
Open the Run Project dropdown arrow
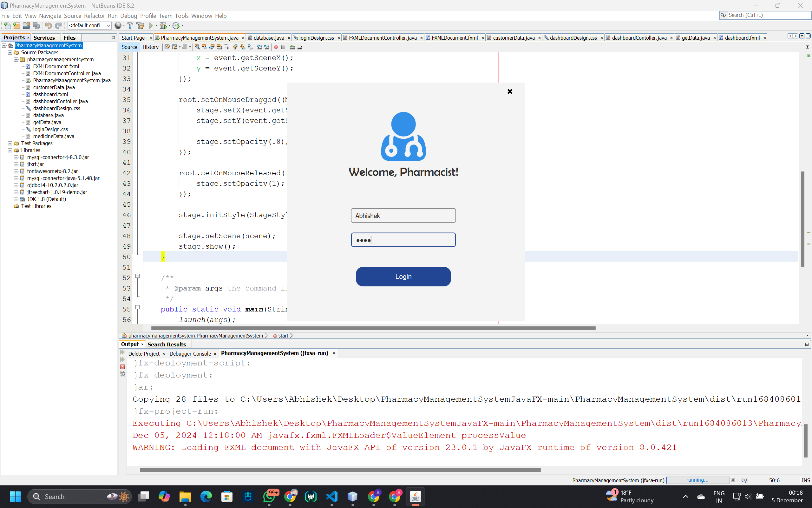(156, 25)
